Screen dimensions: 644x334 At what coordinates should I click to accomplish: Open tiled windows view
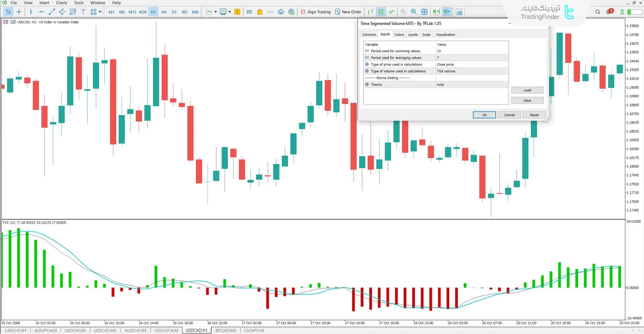pos(424,12)
